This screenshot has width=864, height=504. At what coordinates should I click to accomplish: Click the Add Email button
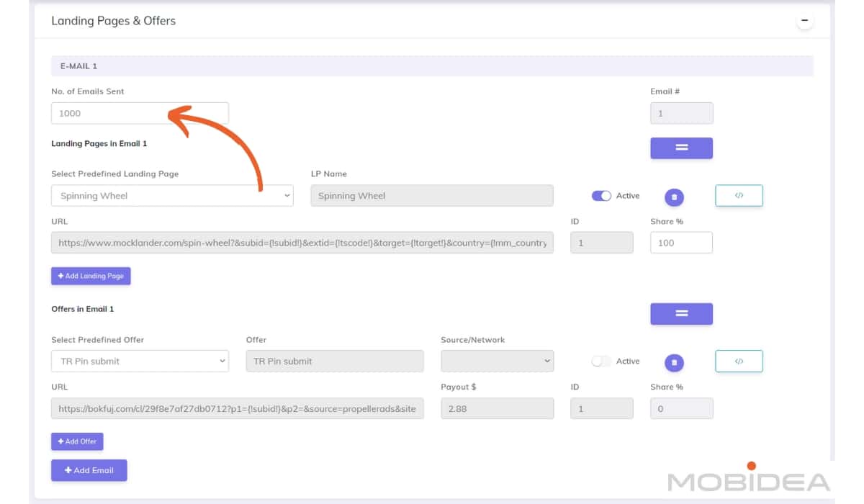[x=89, y=470]
